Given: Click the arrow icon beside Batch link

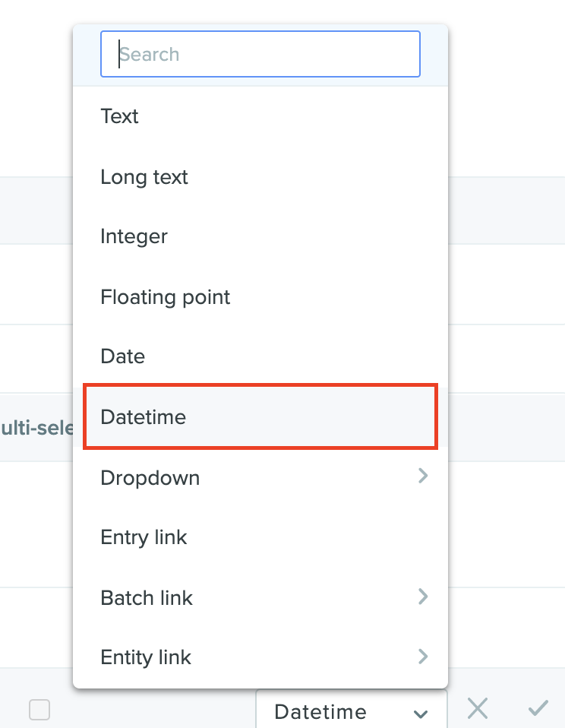Looking at the screenshot, I should click(x=422, y=596).
